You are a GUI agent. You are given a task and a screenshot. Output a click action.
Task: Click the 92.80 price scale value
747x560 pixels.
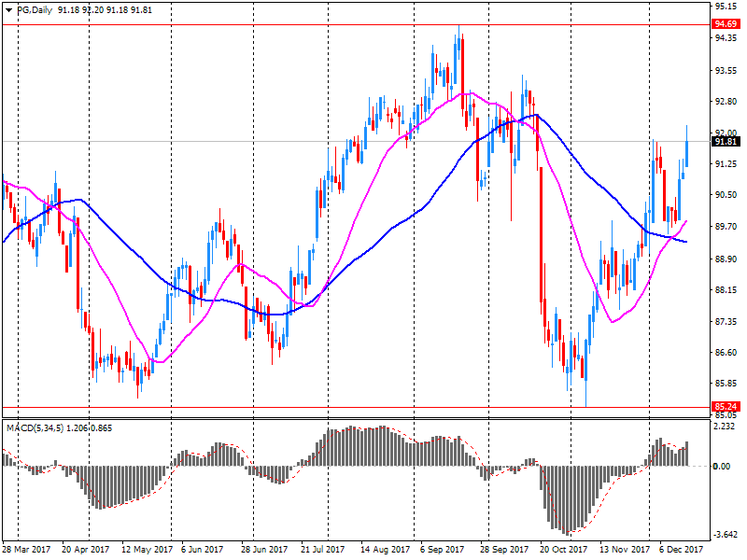(726, 102)
